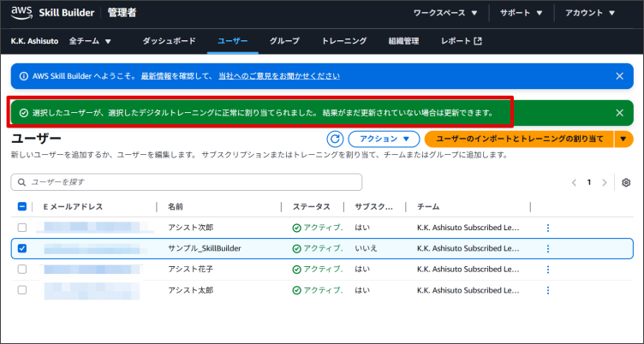Check the アシスト次郎 row checkbox

click(22, 228)
